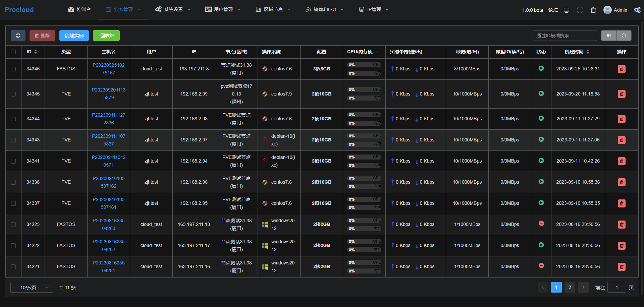The height and width of the screenshot is (307, 644).
Task: Select current page 1 button
Action: point(556,287)
